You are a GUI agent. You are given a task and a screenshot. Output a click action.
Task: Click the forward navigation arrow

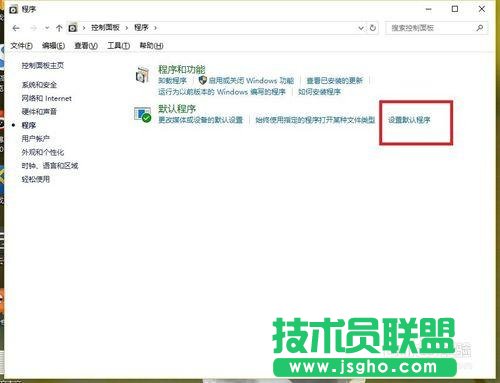[33, 28]
